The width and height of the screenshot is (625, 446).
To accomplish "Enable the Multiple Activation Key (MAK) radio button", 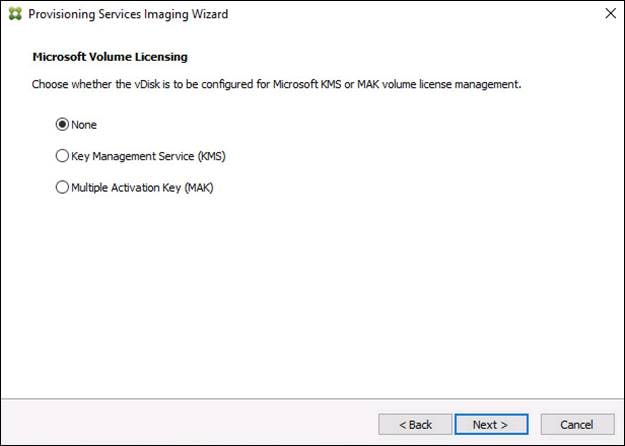I will click(x=63, y=187).
